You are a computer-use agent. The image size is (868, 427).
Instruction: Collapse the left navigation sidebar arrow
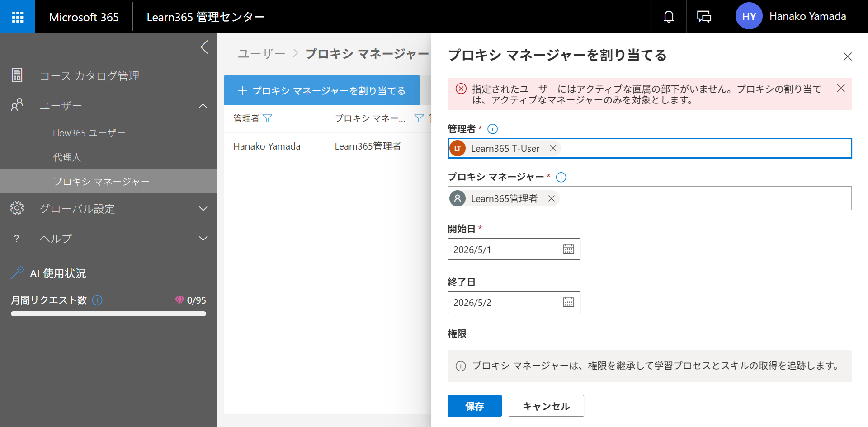click(204, 47)
